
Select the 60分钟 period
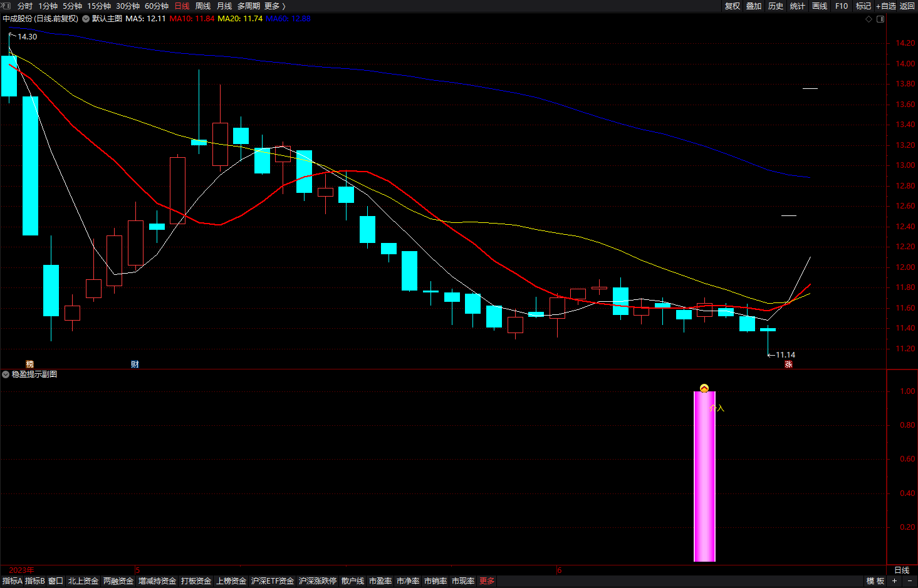coord(157,6)
